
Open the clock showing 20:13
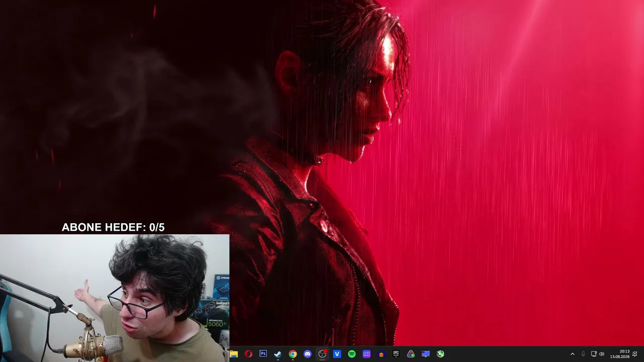click(x=620, y=354)
